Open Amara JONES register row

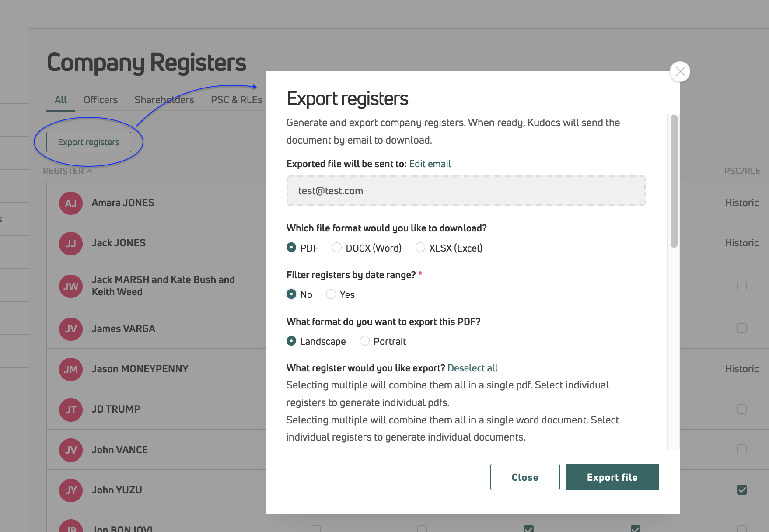[123, 203]
